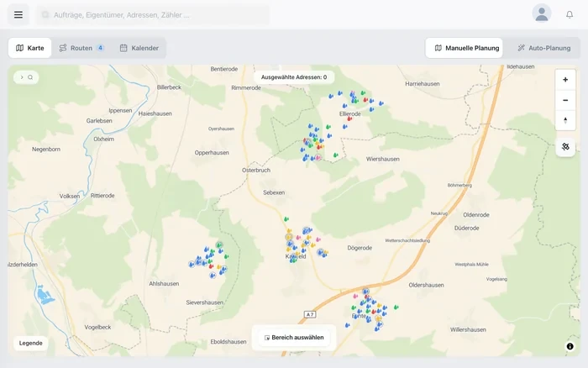Toggle the satellite layer button
Viewport: 588px width, 368px height.
tap(565, 147)
